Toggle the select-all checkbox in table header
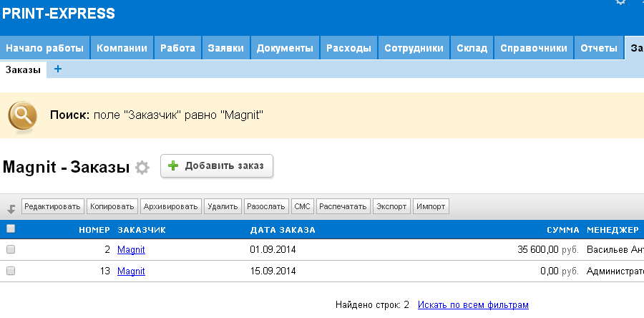644x318 pixels. tap(11, 229)
